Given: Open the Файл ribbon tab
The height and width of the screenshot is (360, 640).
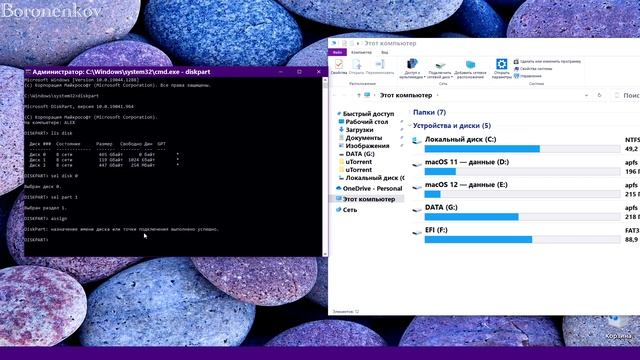Looking at the screenshot, I should [337, 52].
